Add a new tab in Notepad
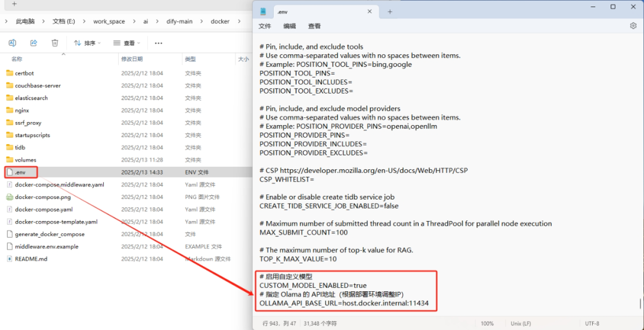This screenshot has width=644, height=330. click(x=390, y=11)
